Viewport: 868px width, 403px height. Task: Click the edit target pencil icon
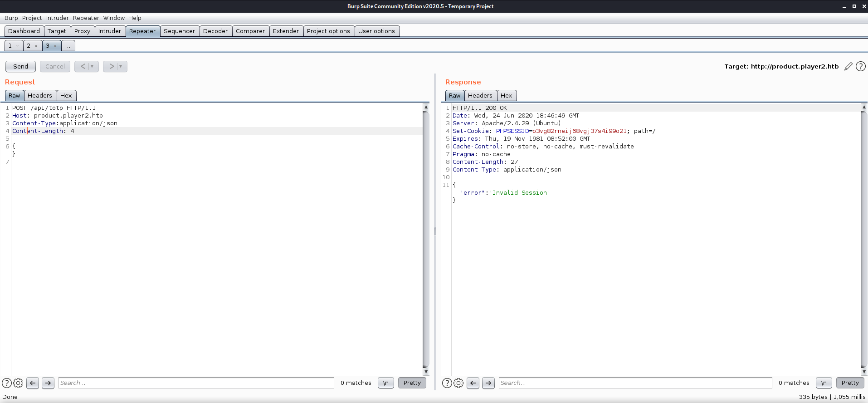click(848, 67)
